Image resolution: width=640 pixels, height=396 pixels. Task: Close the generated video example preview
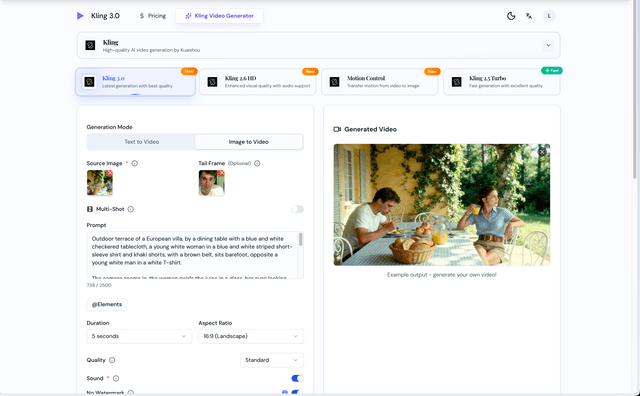coord(542,152)
